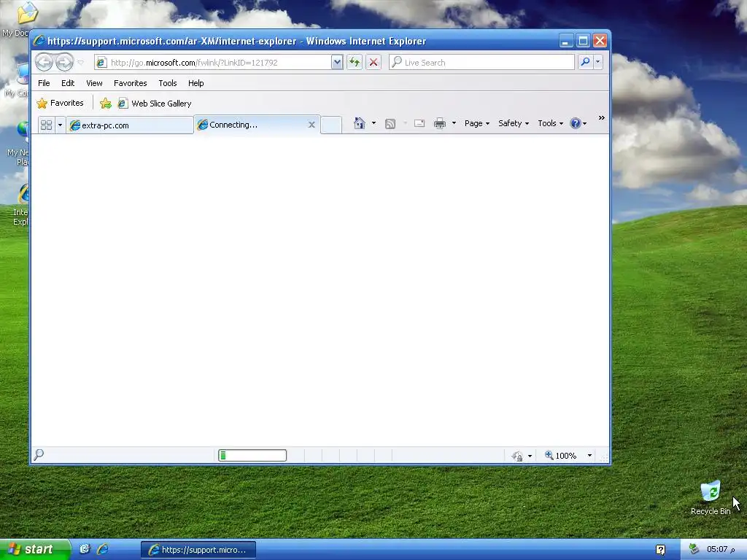The image size is (747, 560).
Task: Click the Forward navigation arrow
Action: click(x=64, y=63)
